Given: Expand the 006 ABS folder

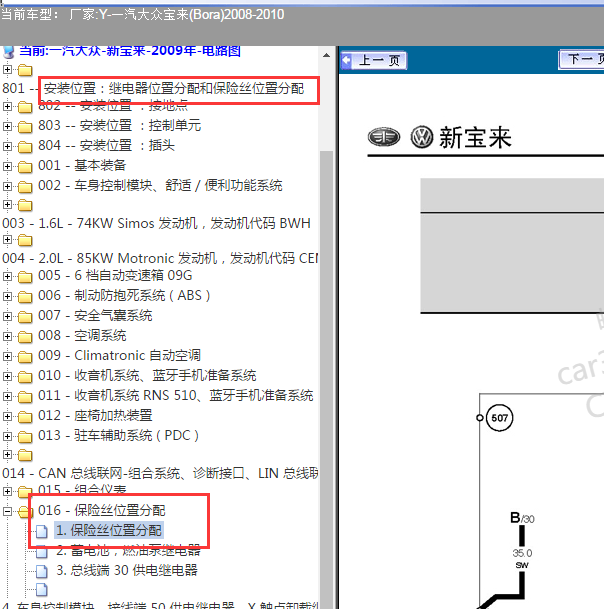Looking at the screenshot, I should pyautogui.click(x=7, y=296).
